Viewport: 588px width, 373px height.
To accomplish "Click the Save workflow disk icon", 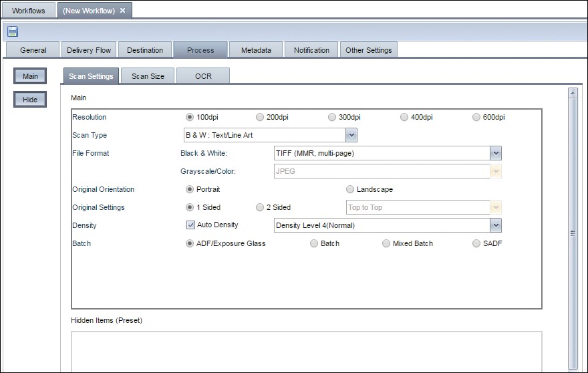I will 13,31.
